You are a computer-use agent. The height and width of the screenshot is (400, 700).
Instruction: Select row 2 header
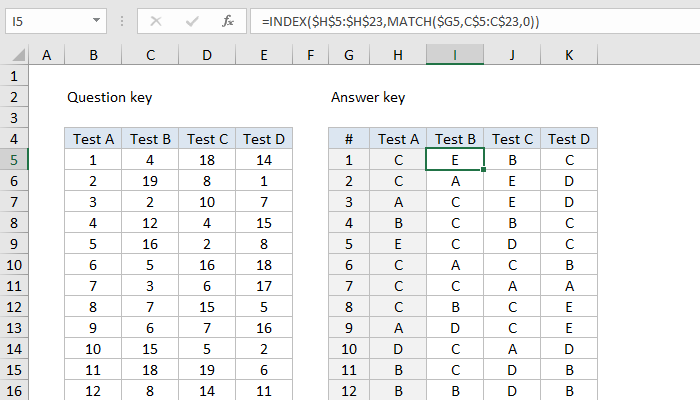click(x=14, y=97)
